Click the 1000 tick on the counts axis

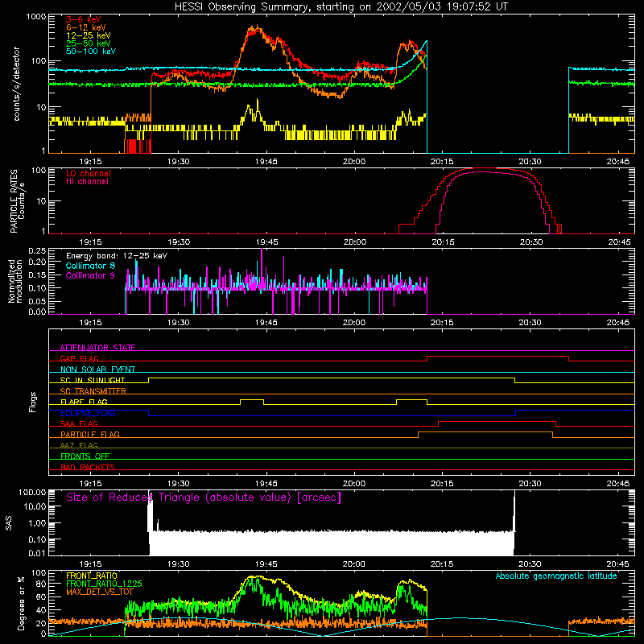[x=36, y=17]
